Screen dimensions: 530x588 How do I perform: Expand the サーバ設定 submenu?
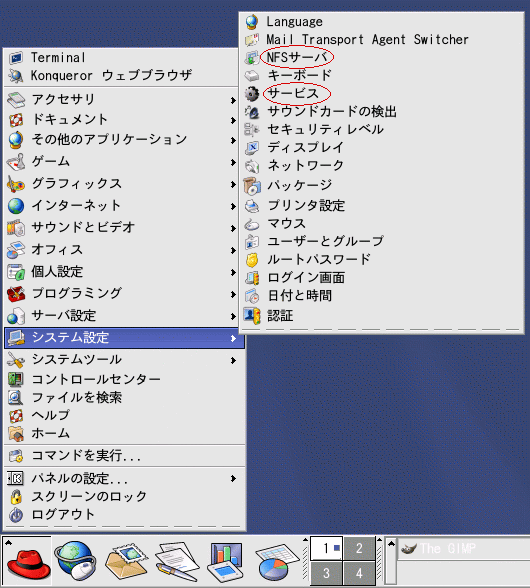[x=124, y=316]
